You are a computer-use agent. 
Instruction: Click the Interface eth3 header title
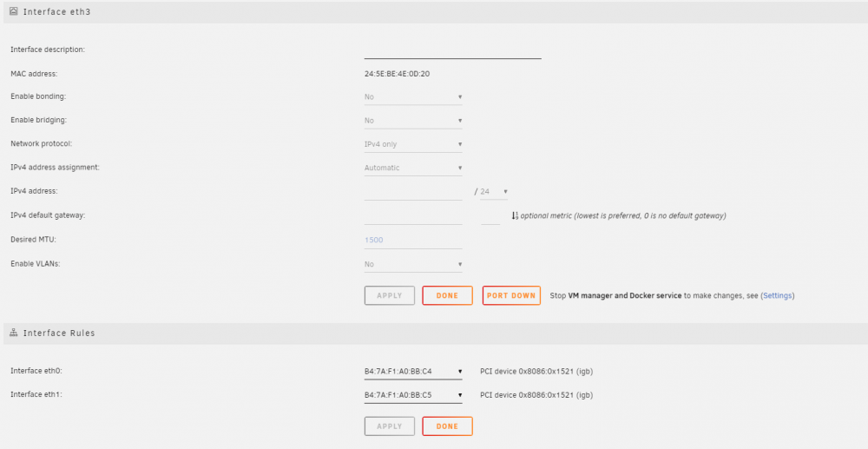57,11
